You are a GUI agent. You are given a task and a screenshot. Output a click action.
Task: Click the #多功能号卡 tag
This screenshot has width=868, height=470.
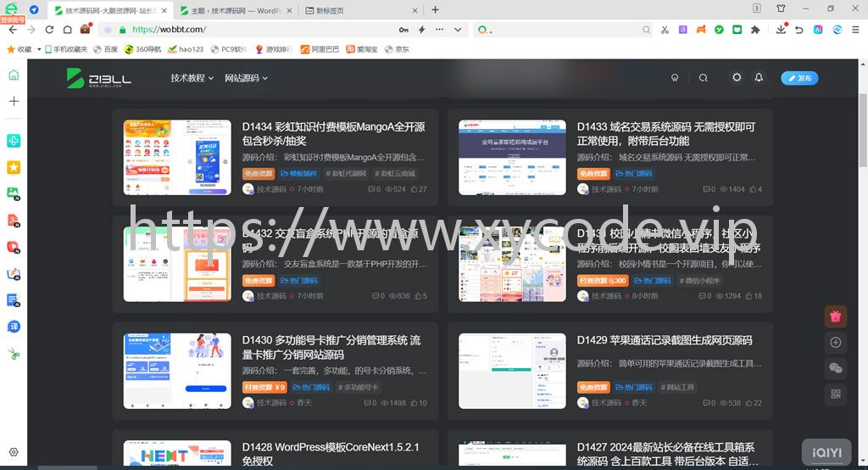[359, 388]
